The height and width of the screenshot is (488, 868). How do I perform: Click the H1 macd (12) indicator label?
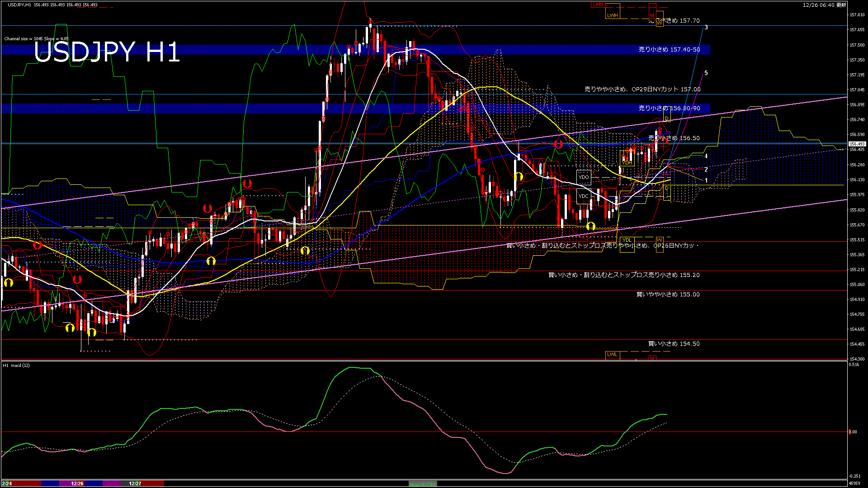point(16,365)
